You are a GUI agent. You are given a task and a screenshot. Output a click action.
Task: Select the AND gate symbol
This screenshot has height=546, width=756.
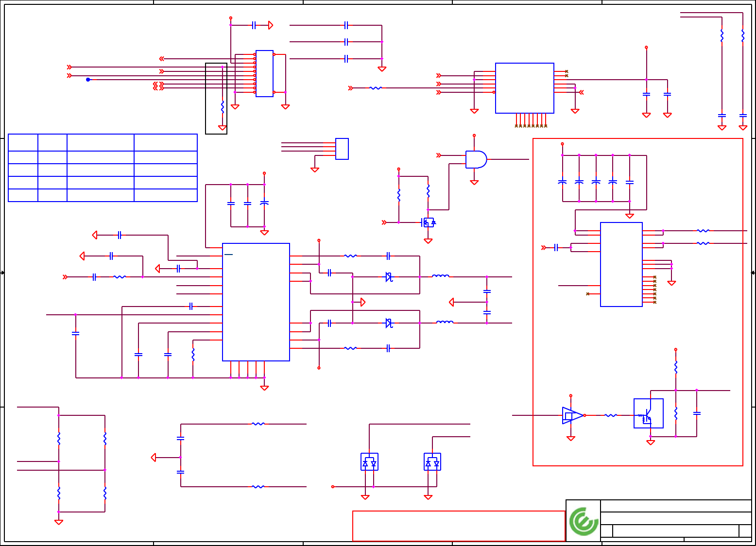(x=476, y=159)
